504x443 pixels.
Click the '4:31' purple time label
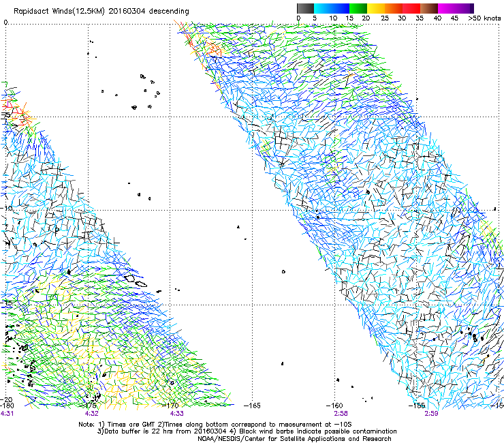[x=7, y=414]
